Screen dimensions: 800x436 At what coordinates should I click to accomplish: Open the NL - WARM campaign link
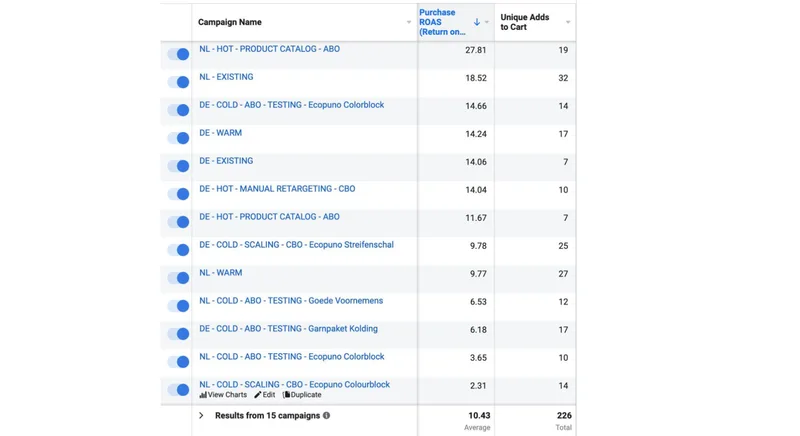pyautogui.click(x=220, y=273)
